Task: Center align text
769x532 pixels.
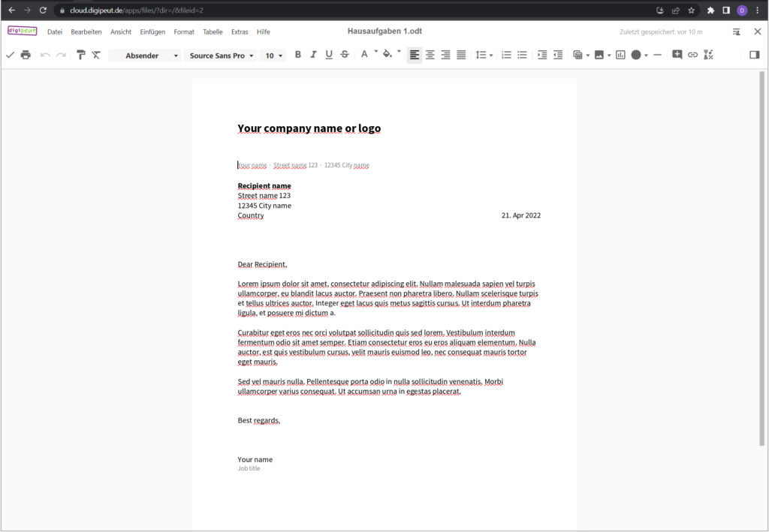Action: coord(430,55)
